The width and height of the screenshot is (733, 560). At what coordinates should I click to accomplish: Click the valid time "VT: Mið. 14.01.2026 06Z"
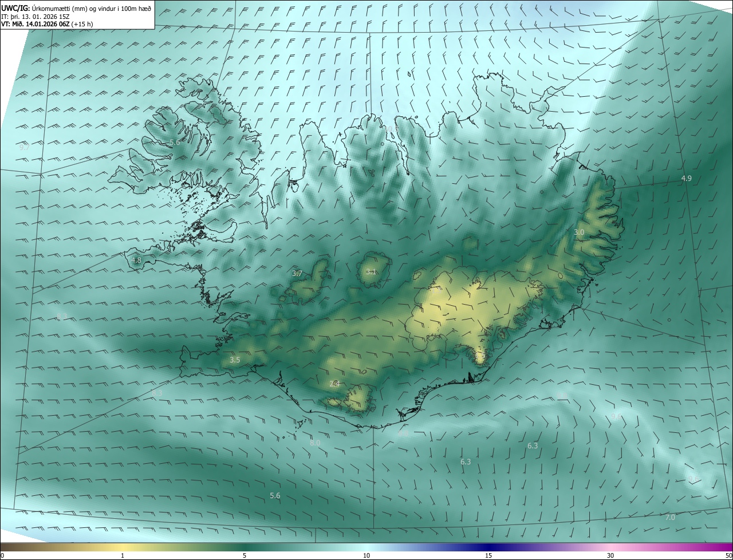click(36, 24)
